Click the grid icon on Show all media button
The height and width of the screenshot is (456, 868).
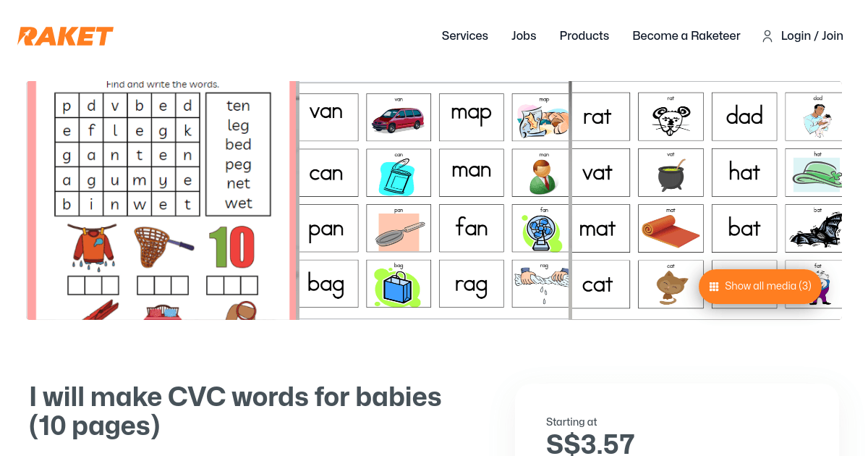[x=713, y=286]
